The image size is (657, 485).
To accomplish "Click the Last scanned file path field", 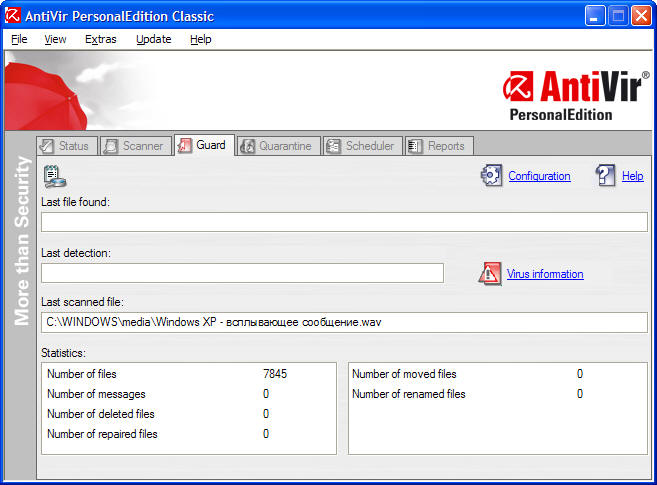I will click(x=344, y=322).
